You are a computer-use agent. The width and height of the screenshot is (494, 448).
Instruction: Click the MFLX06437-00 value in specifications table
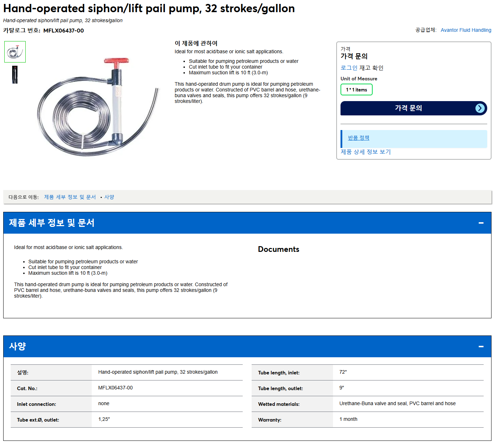click(x=115, y=388)
